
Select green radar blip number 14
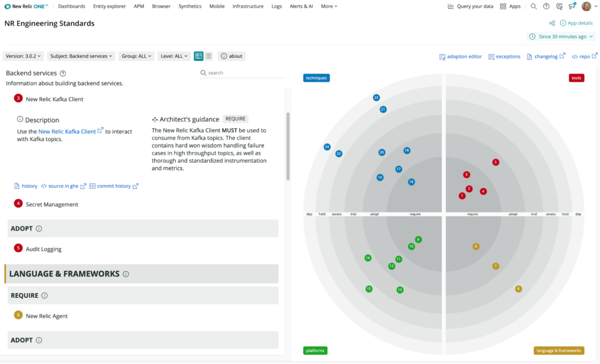(x=368, y=258)
